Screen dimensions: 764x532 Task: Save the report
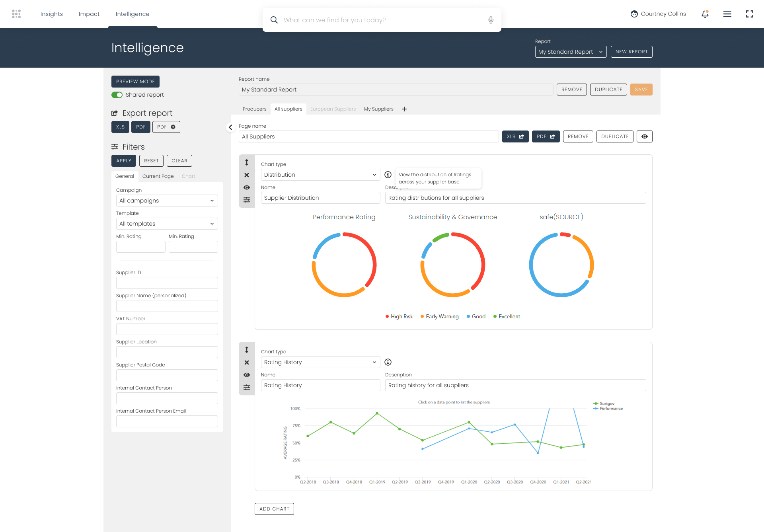641,90
